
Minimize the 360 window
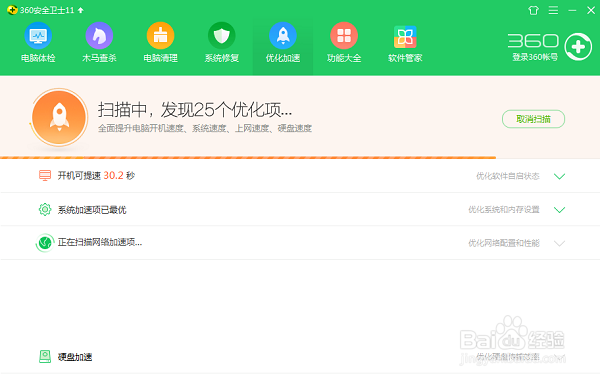(572, 10)
